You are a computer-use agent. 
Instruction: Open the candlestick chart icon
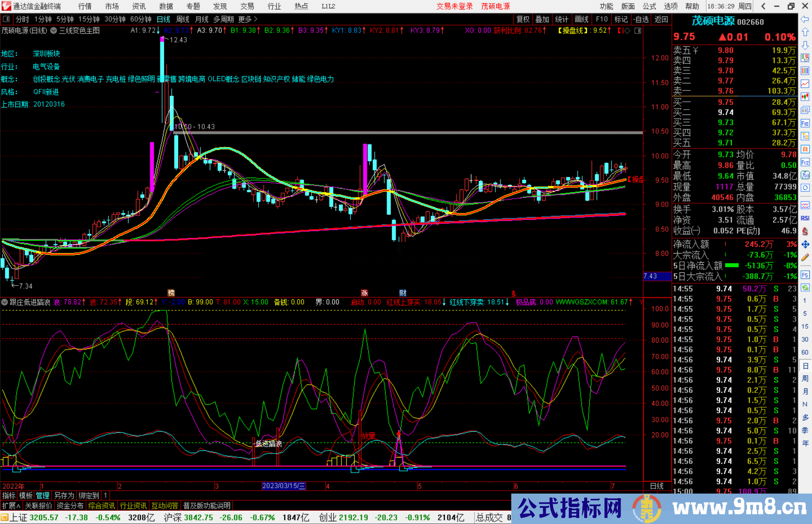(x=805, y=97)
